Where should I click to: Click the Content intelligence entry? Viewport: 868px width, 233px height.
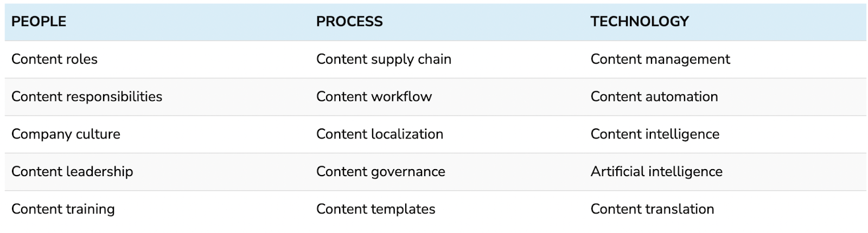point(655,134)
